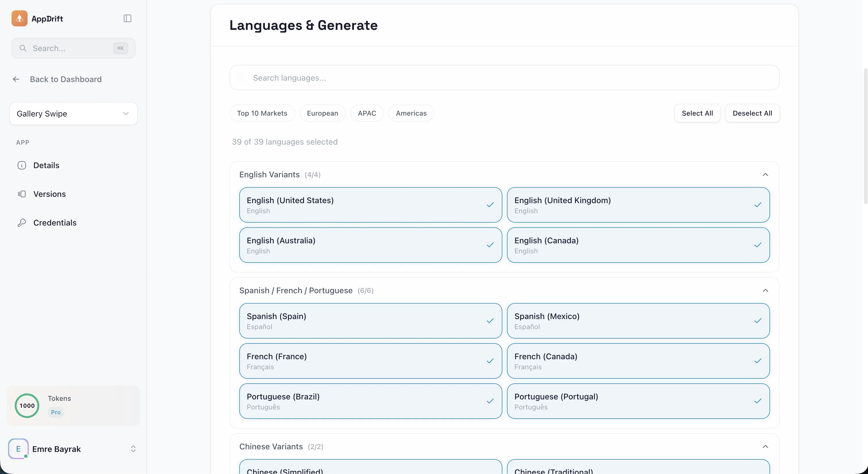Click the 1000 tokens ring indicator
This screenshot has width=868, height=474.
point(27,406)
